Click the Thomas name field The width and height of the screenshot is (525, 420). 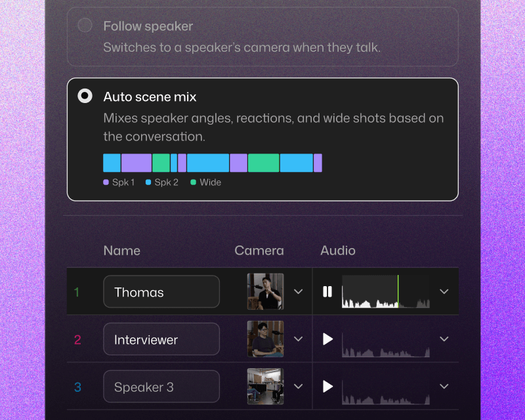pos(161,292)
